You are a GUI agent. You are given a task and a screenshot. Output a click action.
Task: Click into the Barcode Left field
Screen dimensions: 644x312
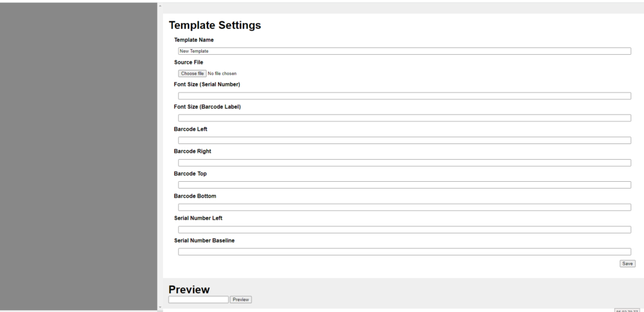(404, 140)
